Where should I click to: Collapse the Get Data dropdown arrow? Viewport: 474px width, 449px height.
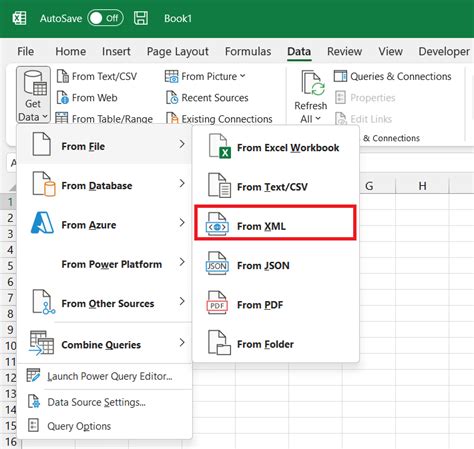(45, 117)
